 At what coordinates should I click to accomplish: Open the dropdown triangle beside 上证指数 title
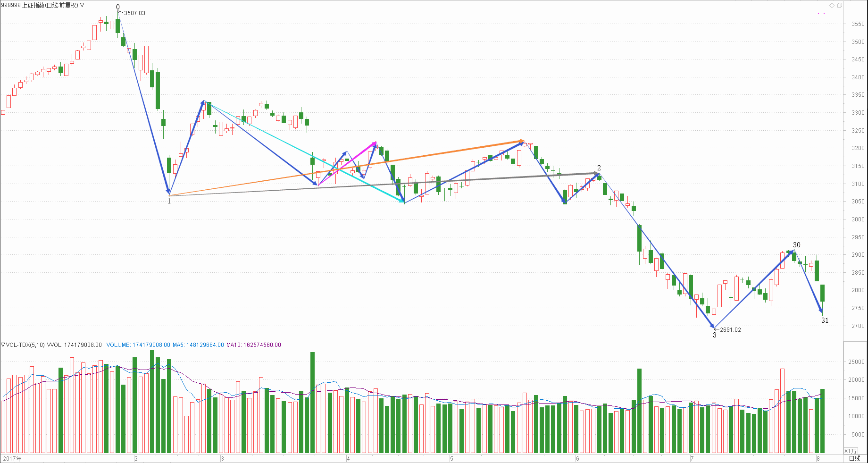click(x=82, y=5)
